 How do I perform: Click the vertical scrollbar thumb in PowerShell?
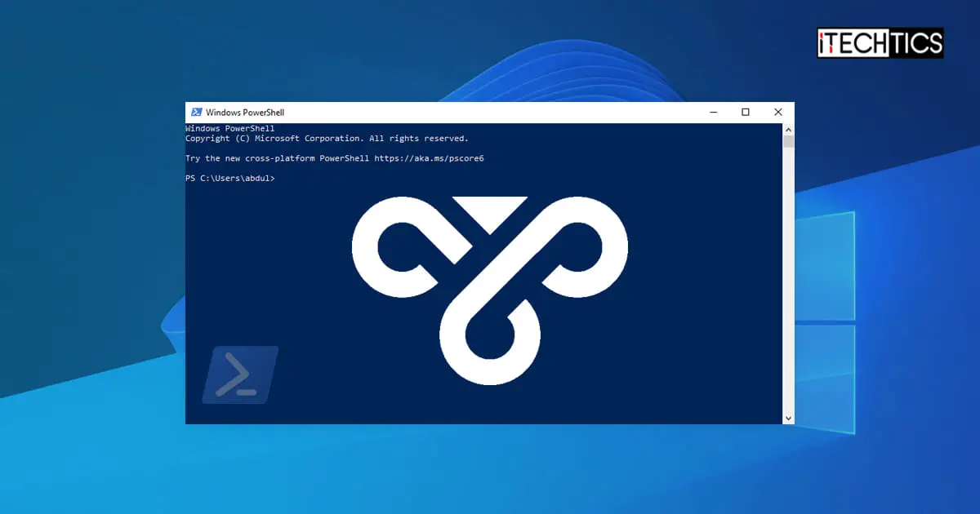click(x=788, y=142)
